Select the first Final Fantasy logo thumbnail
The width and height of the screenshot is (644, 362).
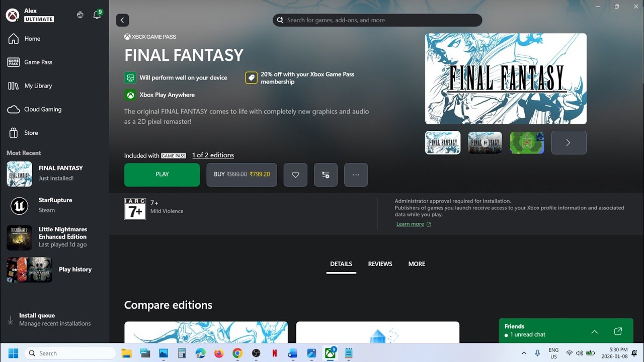point(443,143)
